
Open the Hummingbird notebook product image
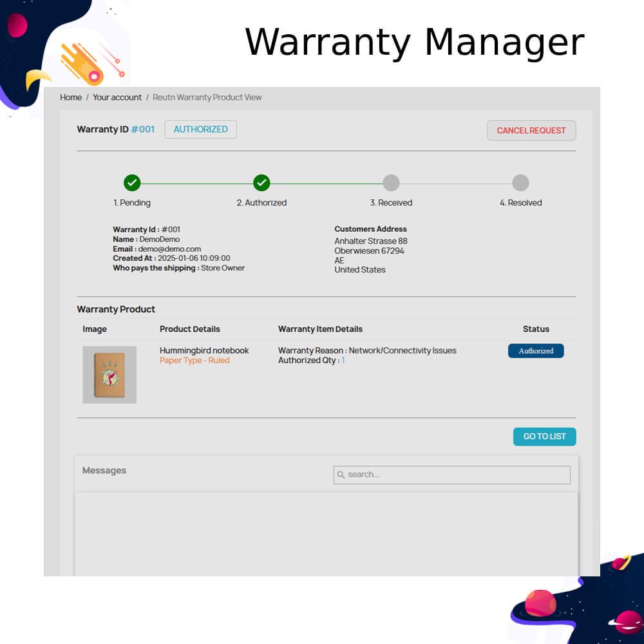[x=109, y=375]
